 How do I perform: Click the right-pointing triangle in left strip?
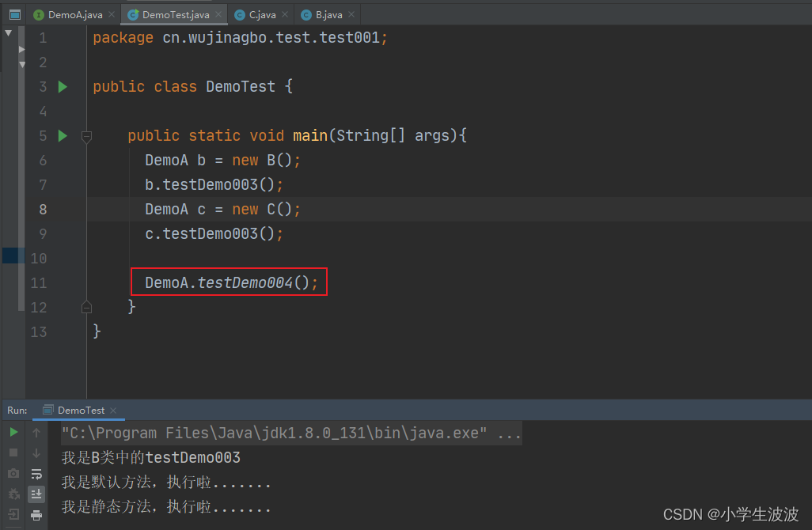point(21,50)
